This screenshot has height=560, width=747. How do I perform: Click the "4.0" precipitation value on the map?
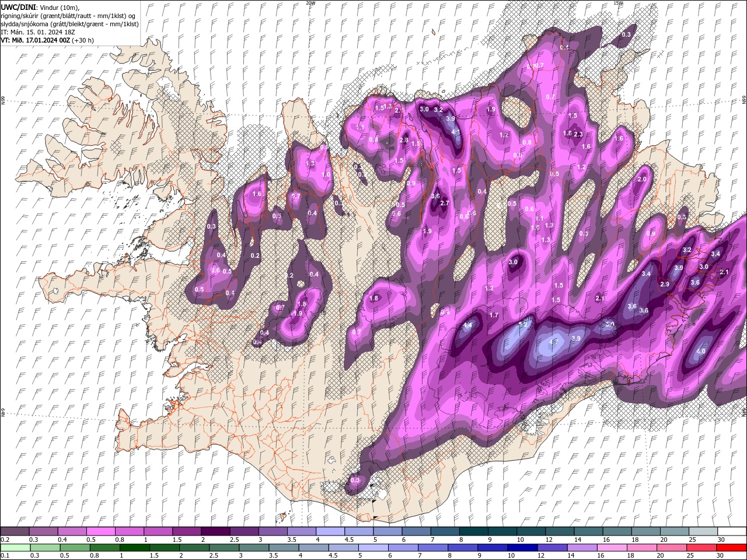click(x=701, y=351)
